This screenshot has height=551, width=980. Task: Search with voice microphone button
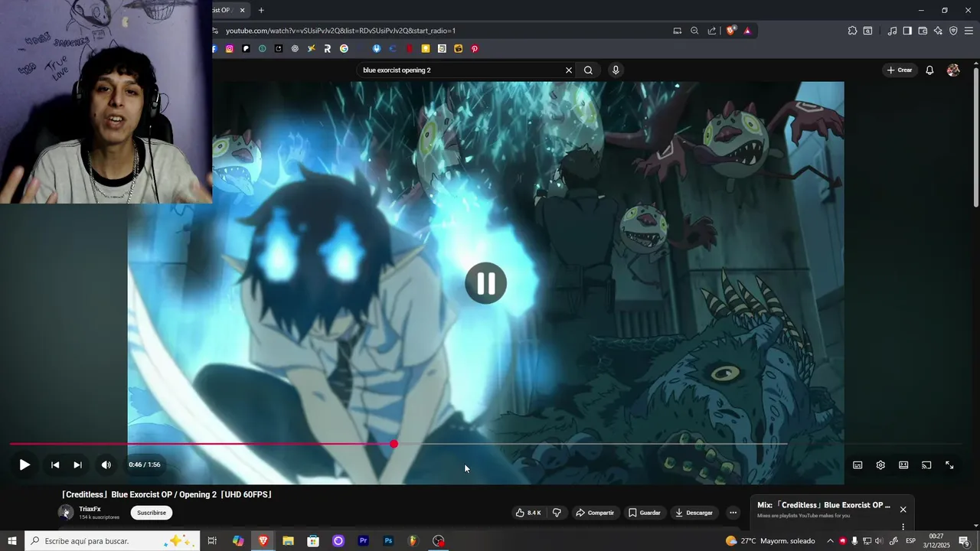(616, 70)
